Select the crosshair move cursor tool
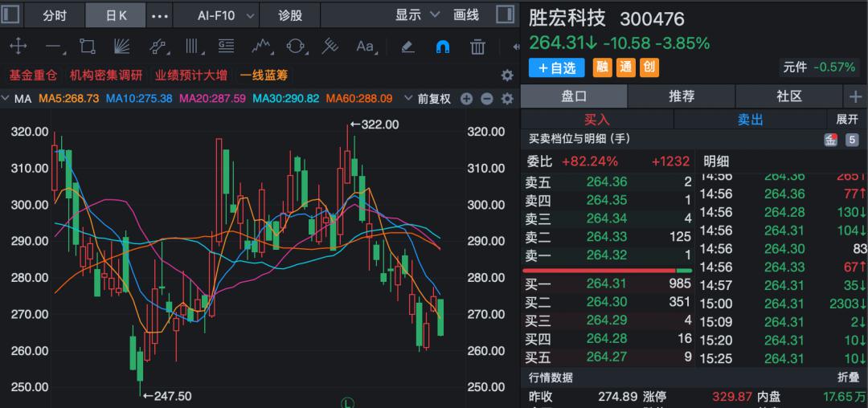868x408 pixels. (18, 47)
